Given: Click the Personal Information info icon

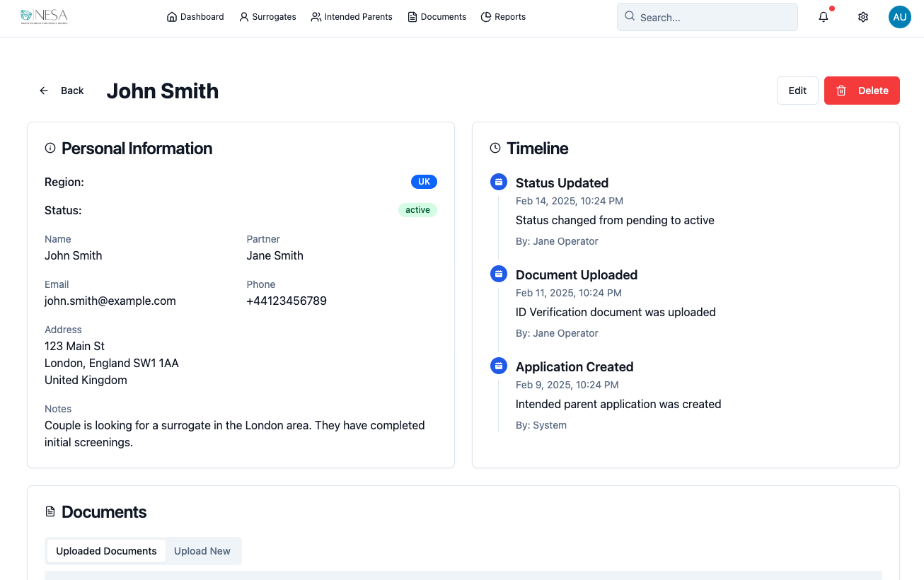Looking at the screenshot, I should point(50,149).
